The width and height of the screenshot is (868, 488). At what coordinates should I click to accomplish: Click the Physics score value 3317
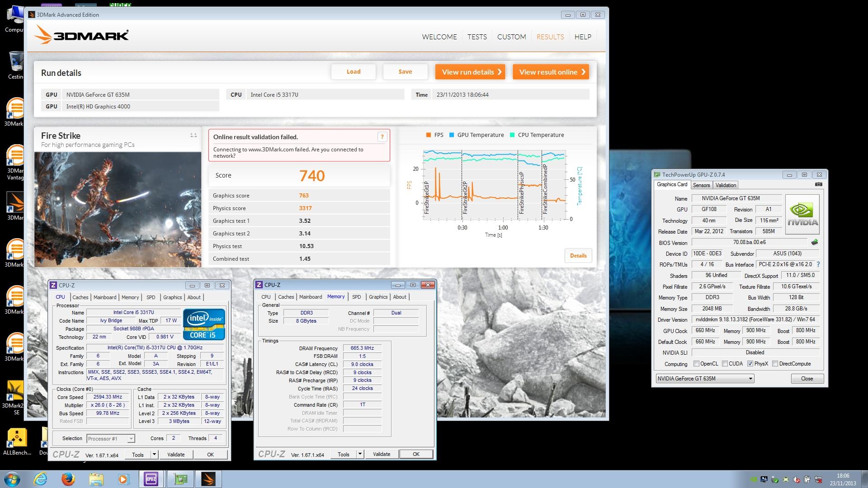pos(305,208)
